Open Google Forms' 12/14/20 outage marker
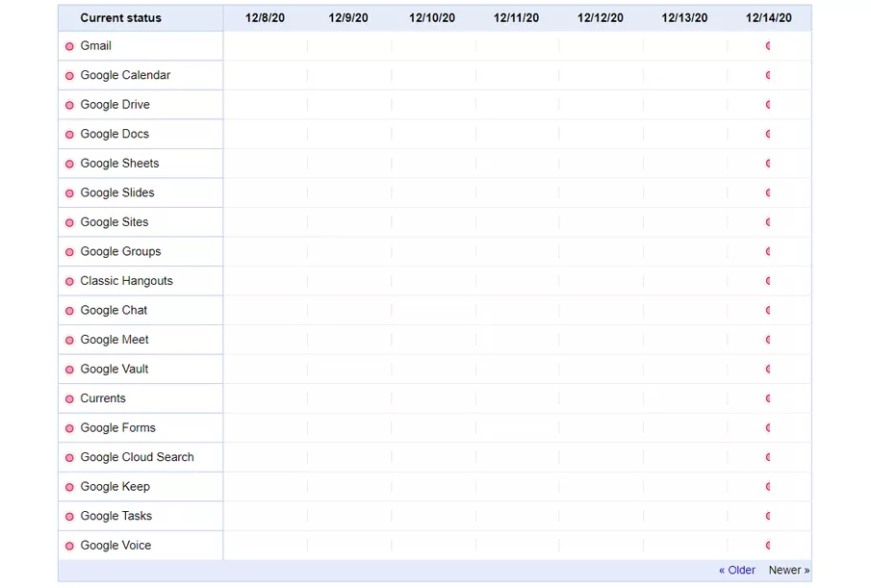 pos(768,428)
